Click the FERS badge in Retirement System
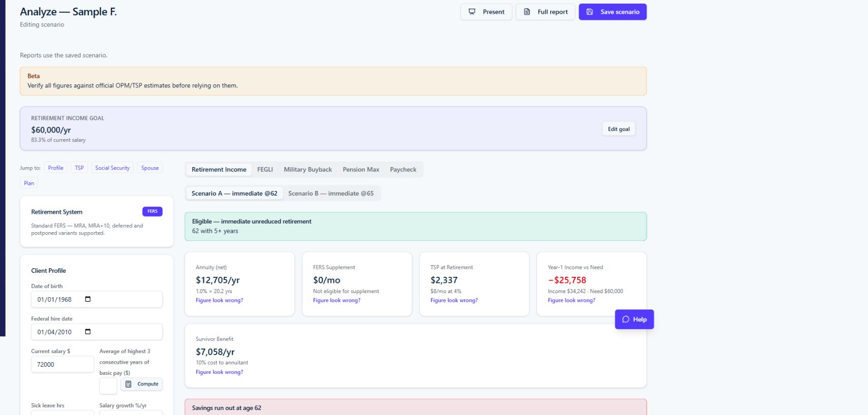The width and height of the screenshot is (868, 415). [153, 211]
